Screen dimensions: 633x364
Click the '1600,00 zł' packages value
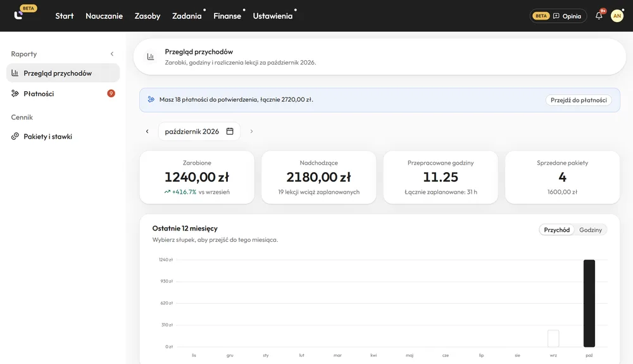click(562, 192)
